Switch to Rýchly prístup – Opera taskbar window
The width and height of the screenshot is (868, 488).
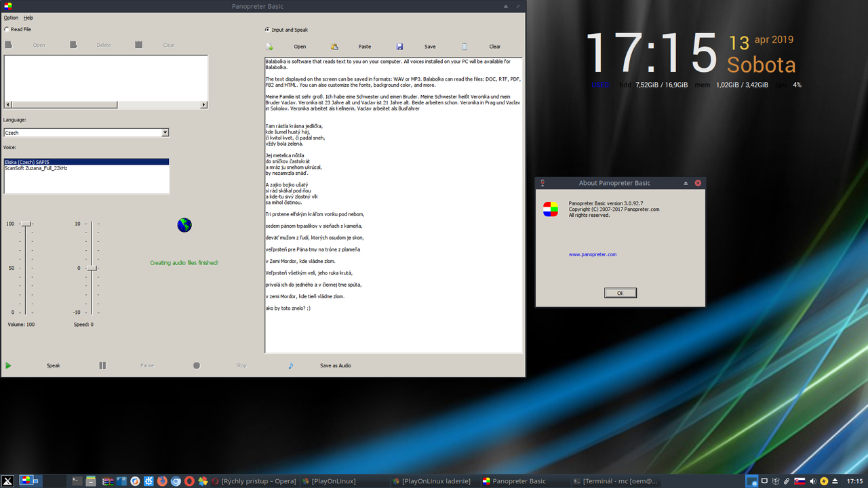coord(254,481)
